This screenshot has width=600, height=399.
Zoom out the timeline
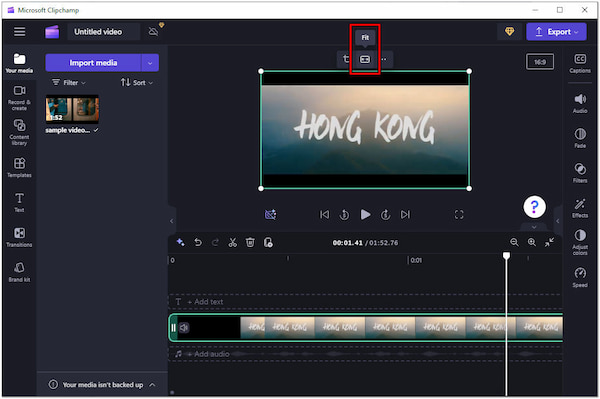point(514,242)
